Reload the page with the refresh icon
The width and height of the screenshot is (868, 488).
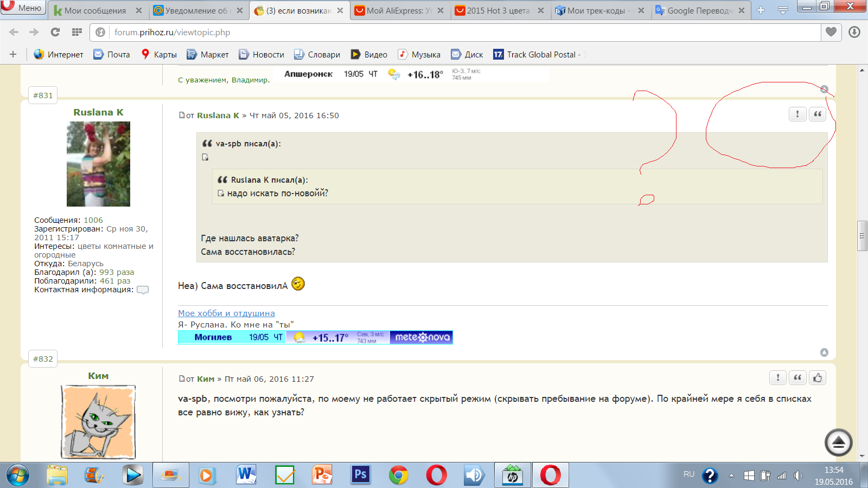point(55,33)
